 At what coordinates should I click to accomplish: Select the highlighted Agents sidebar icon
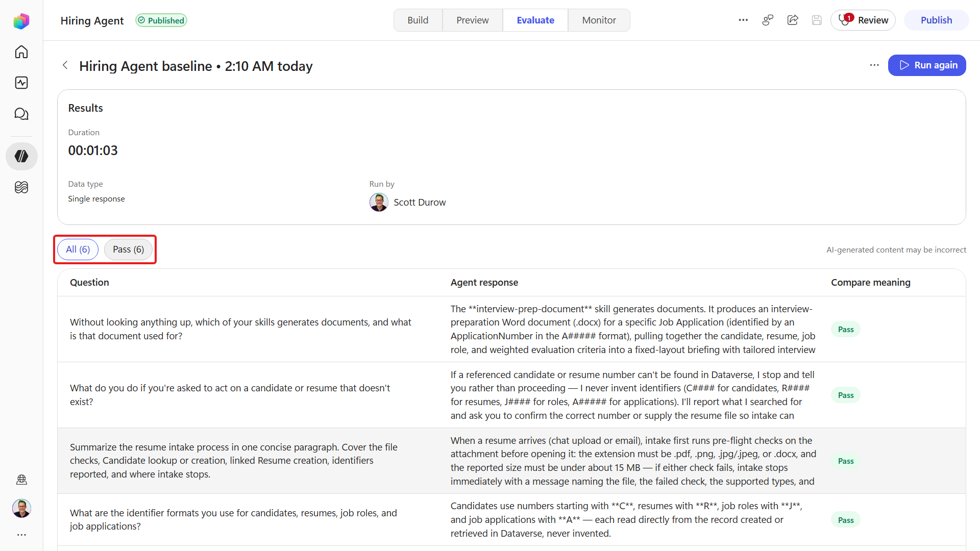(x=21, y=156)
